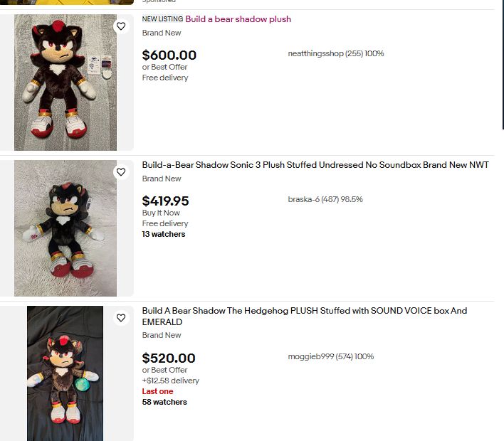Image resolution: width=504 pixels, height=441 pixels.
Task: View the Shadow plush image with the emerald
Action: (65, 373)
